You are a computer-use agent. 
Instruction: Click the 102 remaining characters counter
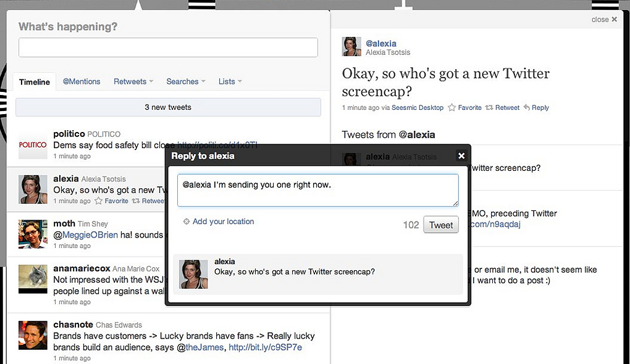411,225
